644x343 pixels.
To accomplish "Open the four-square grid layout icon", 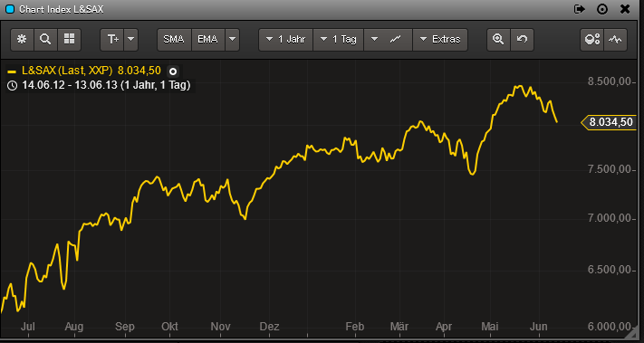I will point(70,40).
